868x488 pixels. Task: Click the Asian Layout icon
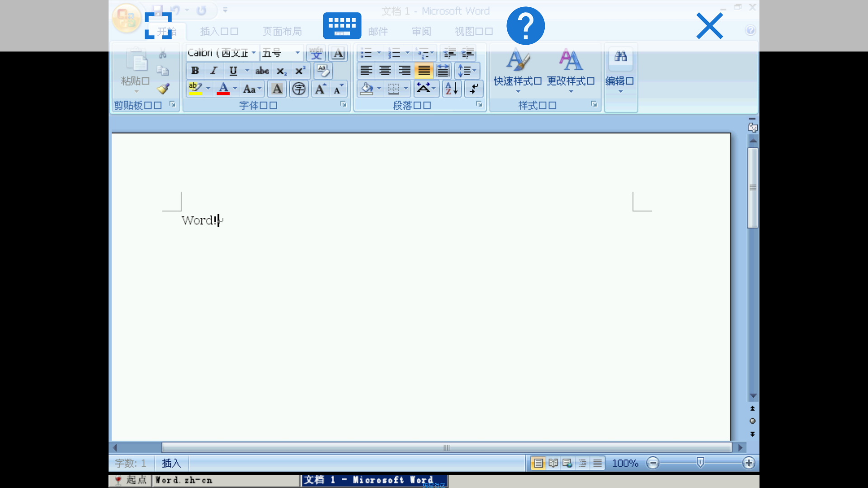click(426, 89)
